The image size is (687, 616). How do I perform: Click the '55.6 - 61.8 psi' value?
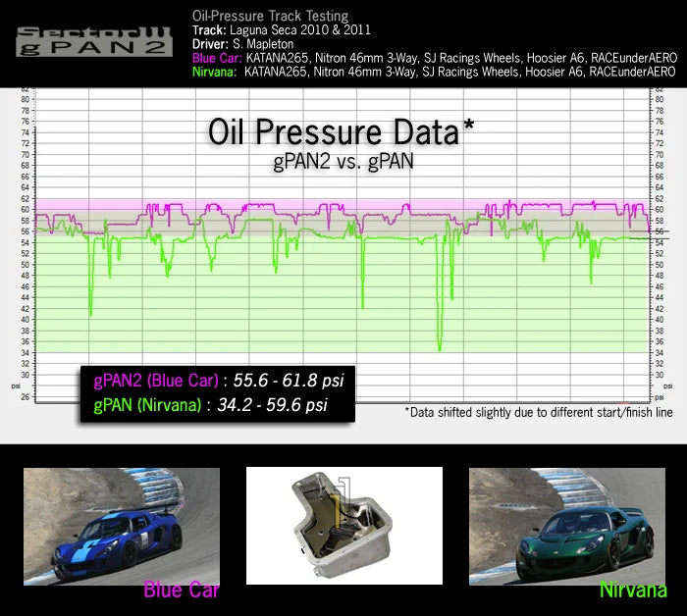coord(289,381)
